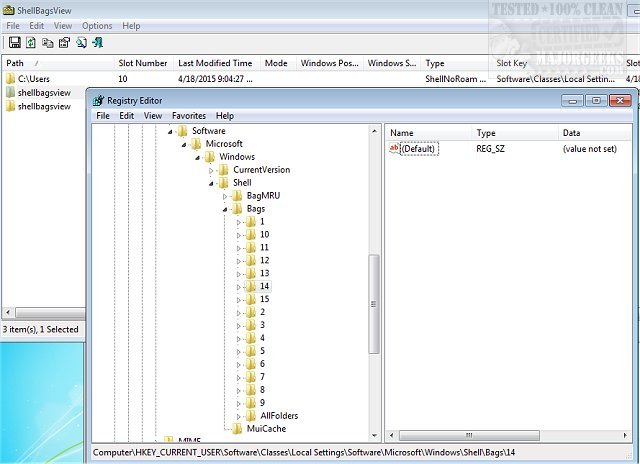Viewport: 640px width, 464px height.
Task: Click the ShellBagsView title bar icon
Action: coord(9,10)
